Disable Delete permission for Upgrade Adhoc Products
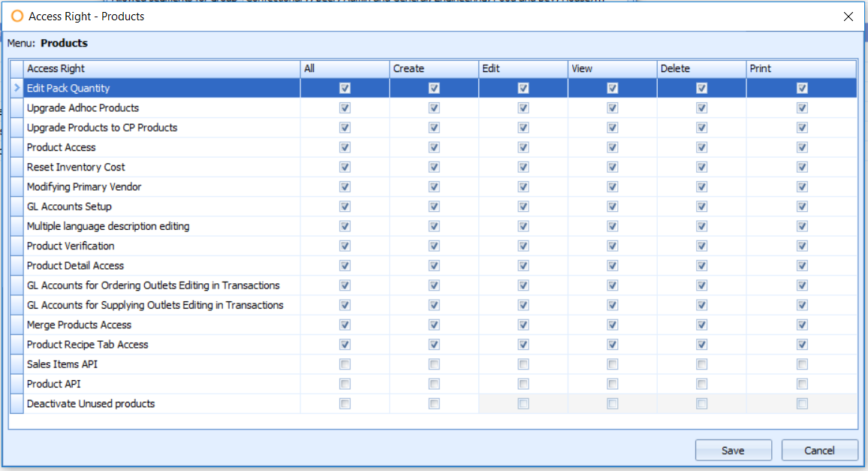This screenshot has height=471, width=868. click(x=701, y=107)
